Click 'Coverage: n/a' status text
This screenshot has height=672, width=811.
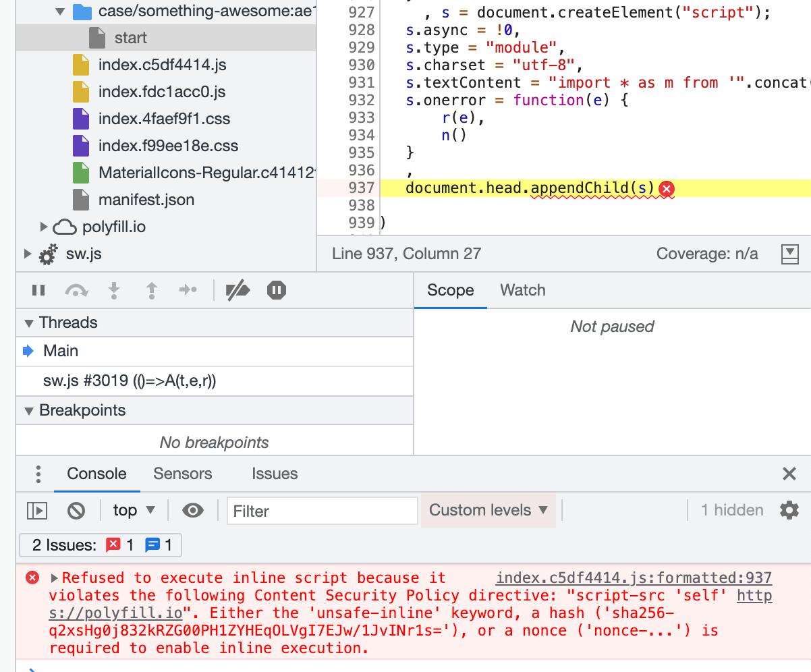[707, 254]
